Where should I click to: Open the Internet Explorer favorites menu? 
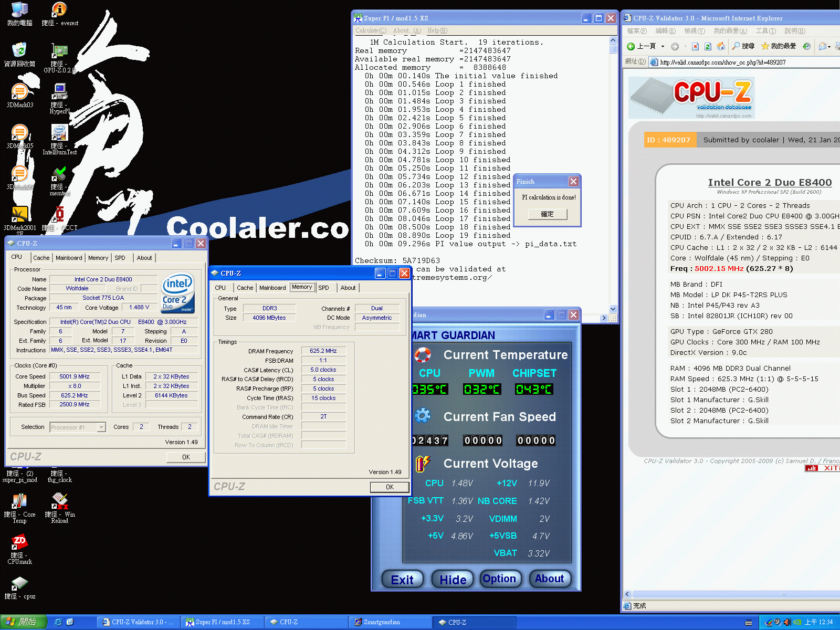coord(730,31)
